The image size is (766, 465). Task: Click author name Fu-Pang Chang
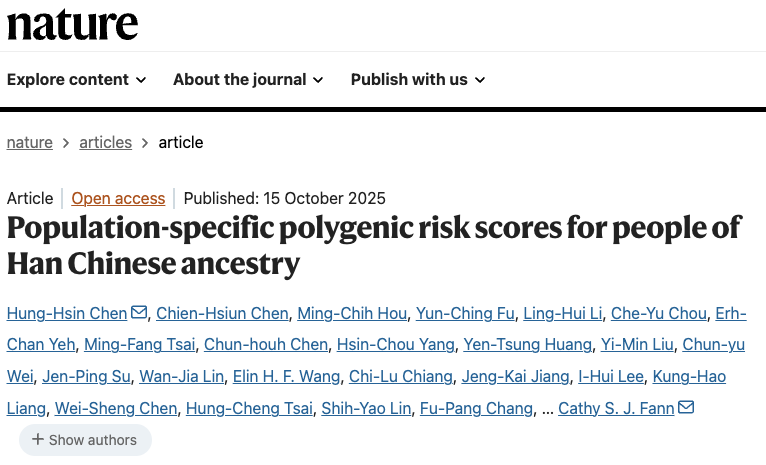pyautogui.click(x=476, y=408)
